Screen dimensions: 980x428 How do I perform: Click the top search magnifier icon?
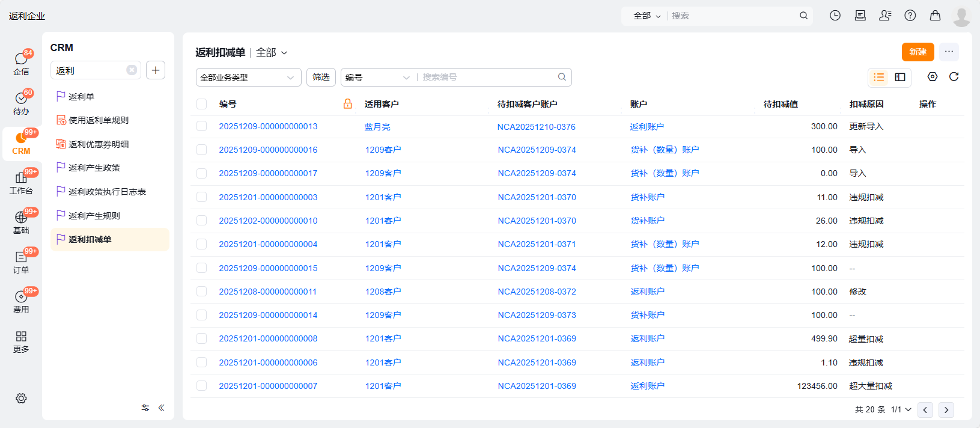click(x=804, y=16)
